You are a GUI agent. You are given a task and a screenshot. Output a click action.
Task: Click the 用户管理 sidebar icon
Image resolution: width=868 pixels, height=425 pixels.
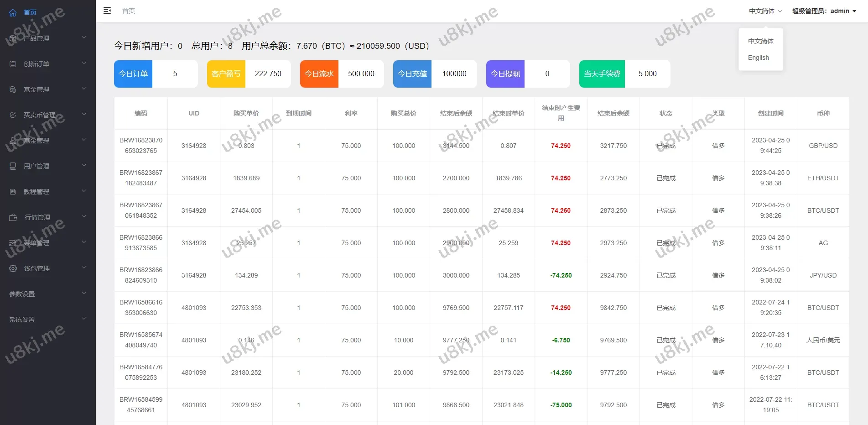pos(13,166)
